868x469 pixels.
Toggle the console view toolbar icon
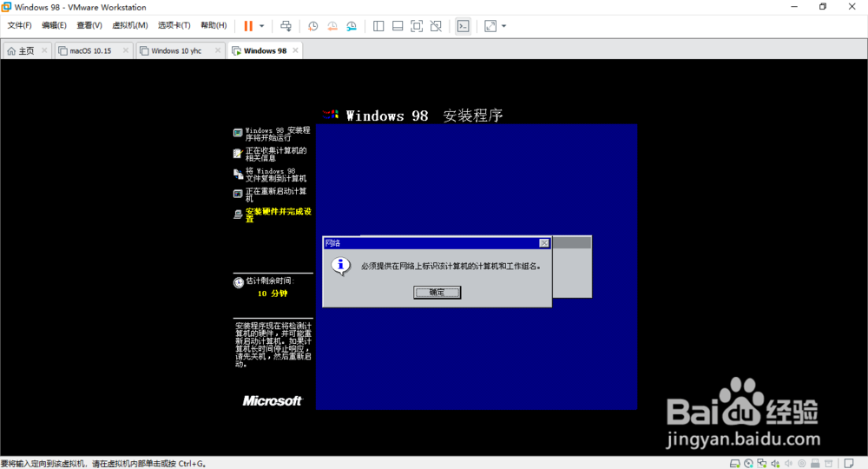[x=463, y=26]
